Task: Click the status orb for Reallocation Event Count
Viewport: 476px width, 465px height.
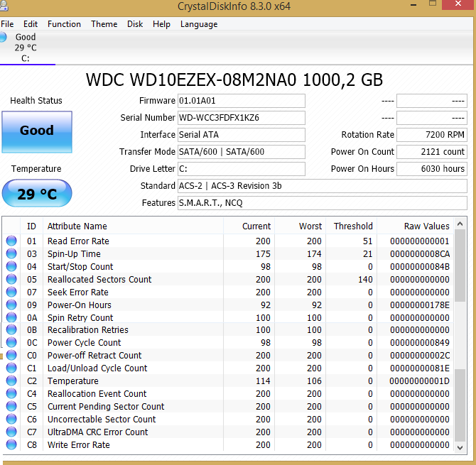Action: [x=11, y=393]
